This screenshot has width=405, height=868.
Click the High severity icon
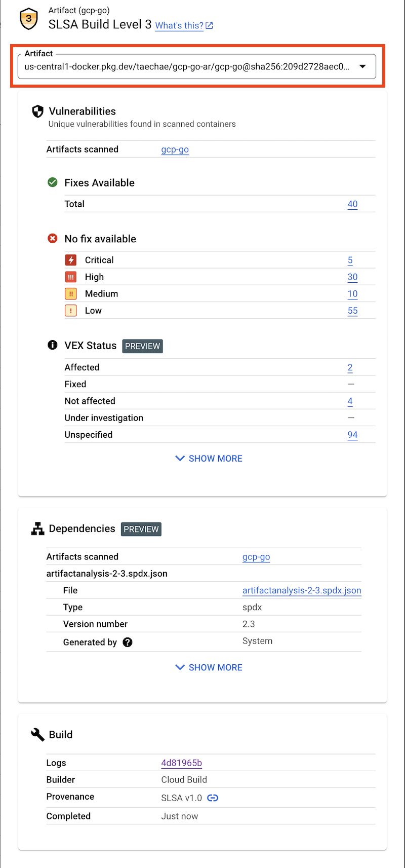click(x=71, y=277)
